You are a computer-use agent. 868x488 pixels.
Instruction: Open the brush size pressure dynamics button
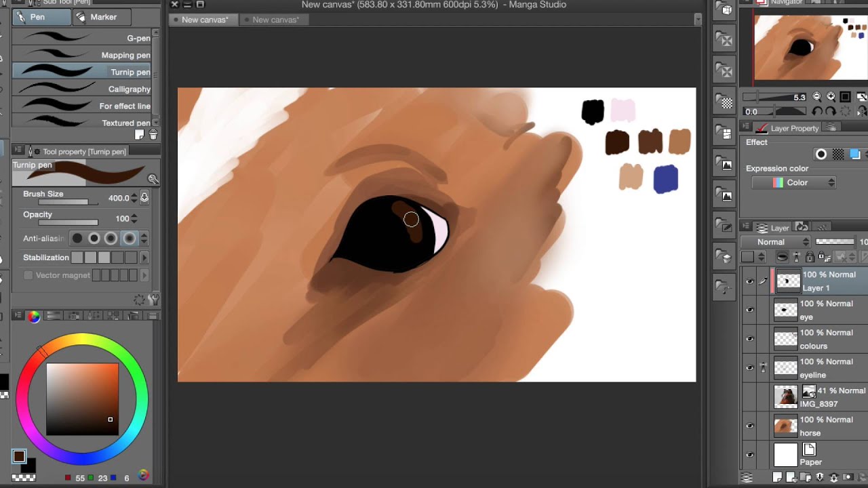(144, 198)
